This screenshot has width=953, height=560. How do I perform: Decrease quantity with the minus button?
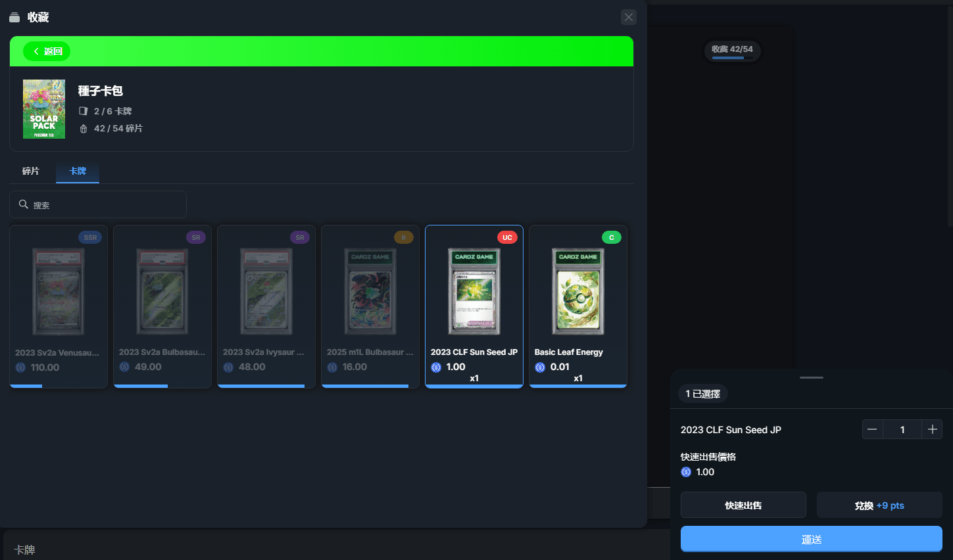(872, 429)
